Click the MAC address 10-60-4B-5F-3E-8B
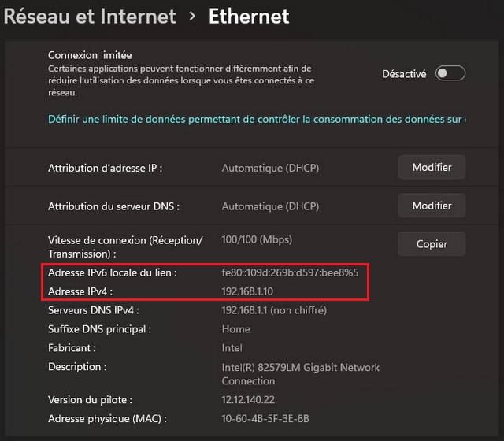Image resolution: width=504 pixels, height=441 pixels. click(x=265, y=418)
